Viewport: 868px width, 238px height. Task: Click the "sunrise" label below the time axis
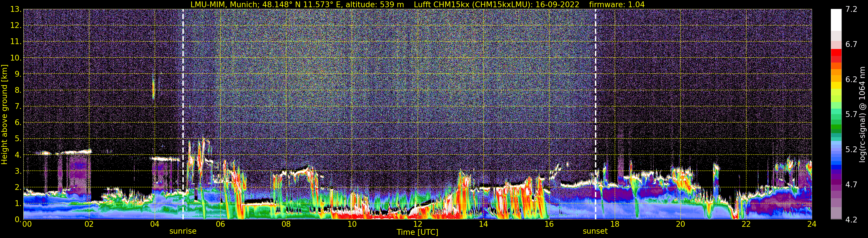(x=183, y=231)
